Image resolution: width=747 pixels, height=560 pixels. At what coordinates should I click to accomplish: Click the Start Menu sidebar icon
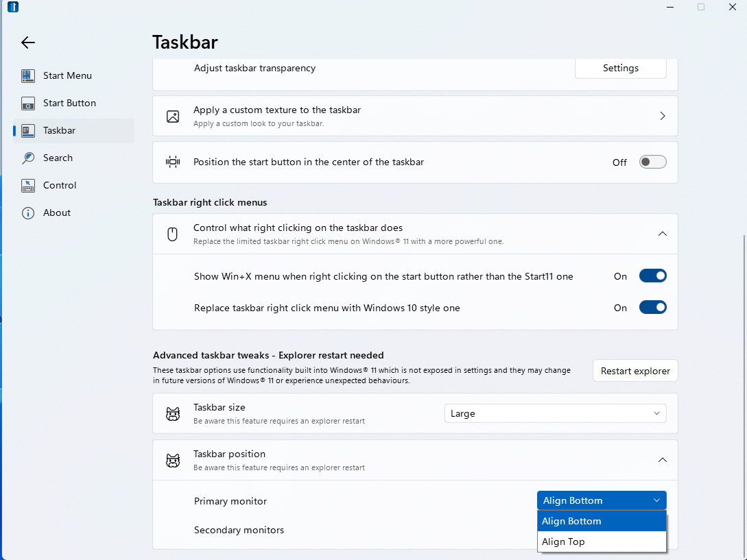click(x=28, y=75)
